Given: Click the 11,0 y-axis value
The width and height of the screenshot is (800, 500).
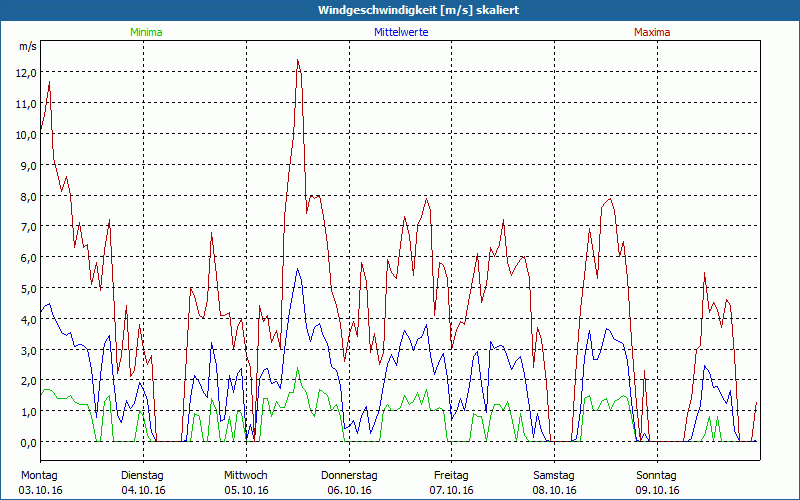Looking at the screenshot, I should 27,104.
